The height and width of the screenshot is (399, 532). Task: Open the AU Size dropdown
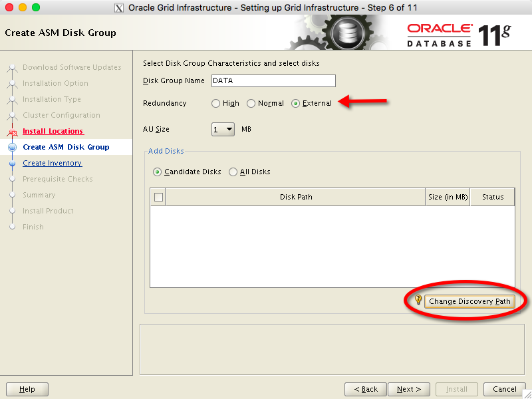click(223, 129)
